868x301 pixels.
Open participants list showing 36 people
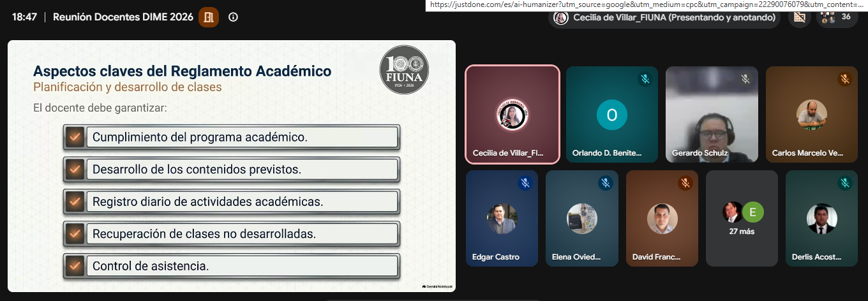point(837,17)
